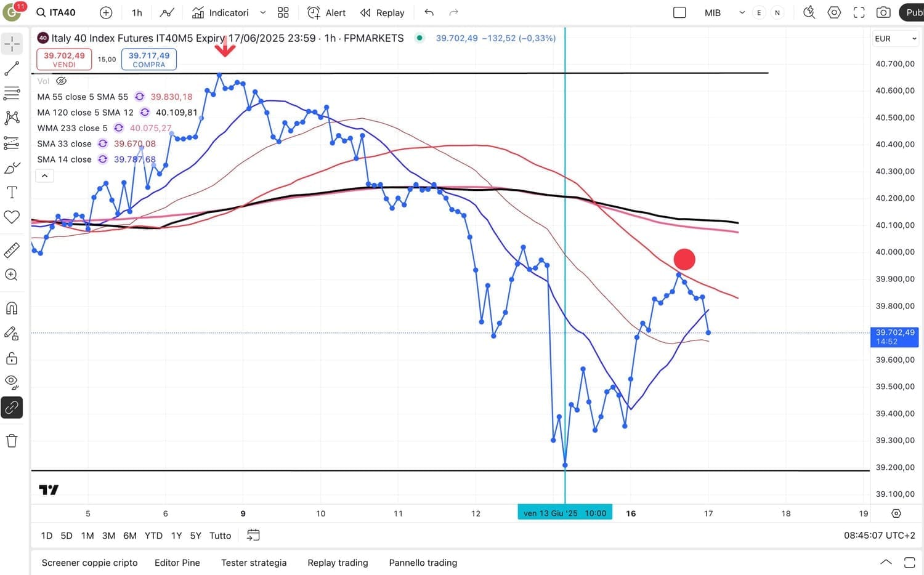Activate the magnet snap mode
Screen dimensions: 924x575
(12, 308)
